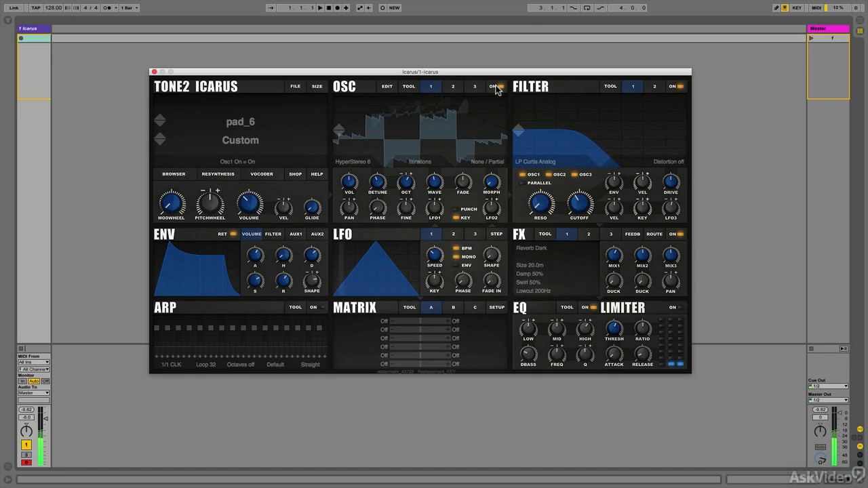The image size is (868, 488).
Task: Click the envelope S (sustain) knob
Action: click(255, 280)
